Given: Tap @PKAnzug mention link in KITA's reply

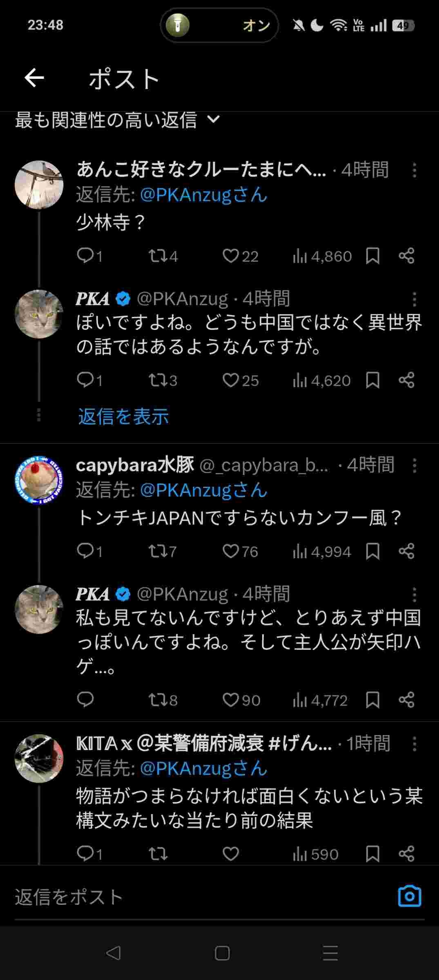Looking at the screenshot, I should tap(203, 769).
